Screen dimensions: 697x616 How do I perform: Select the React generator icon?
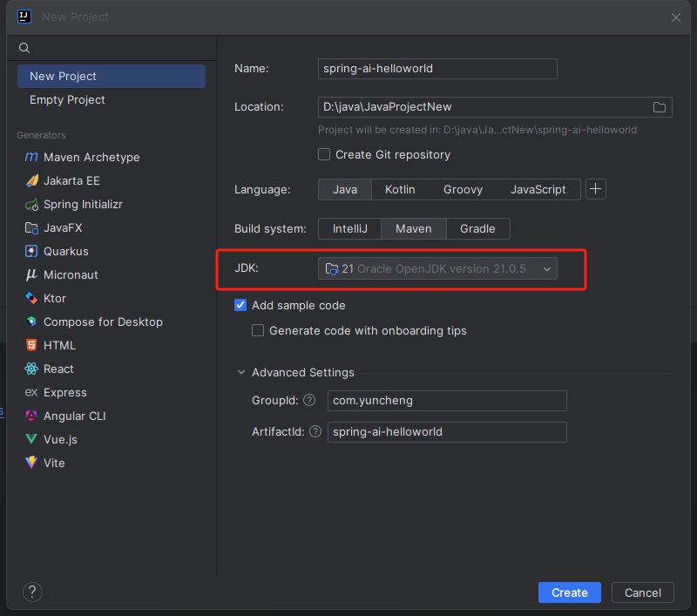click(x=31, y=369)
